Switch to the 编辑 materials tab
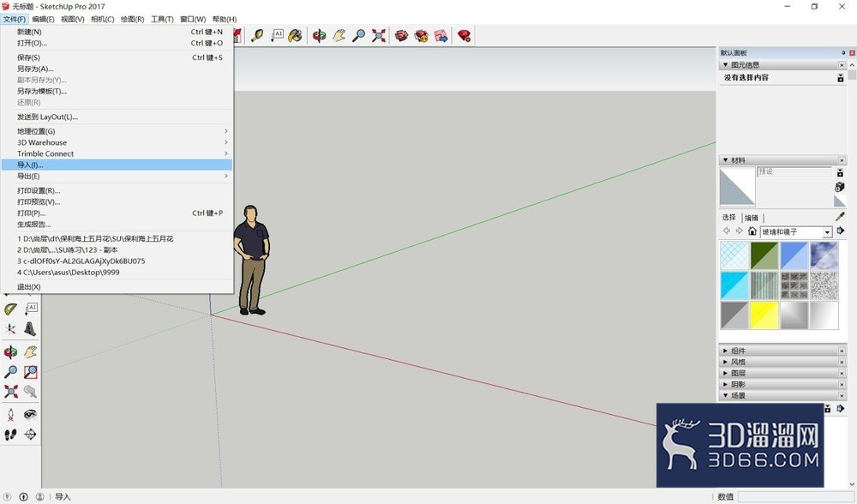The width and height of the screenshot is (857, 504). 752,218
